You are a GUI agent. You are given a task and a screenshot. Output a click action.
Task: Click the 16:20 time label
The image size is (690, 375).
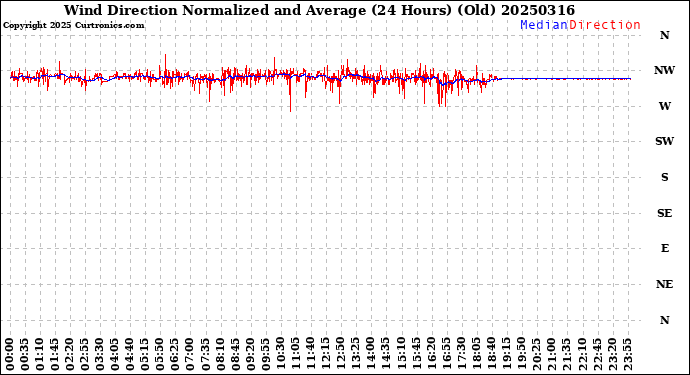pos(431,355)
